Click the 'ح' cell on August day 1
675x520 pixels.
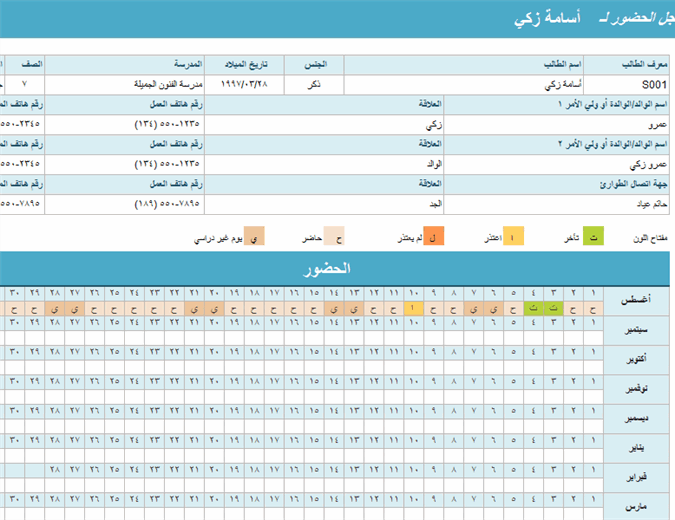coord(593,309)
